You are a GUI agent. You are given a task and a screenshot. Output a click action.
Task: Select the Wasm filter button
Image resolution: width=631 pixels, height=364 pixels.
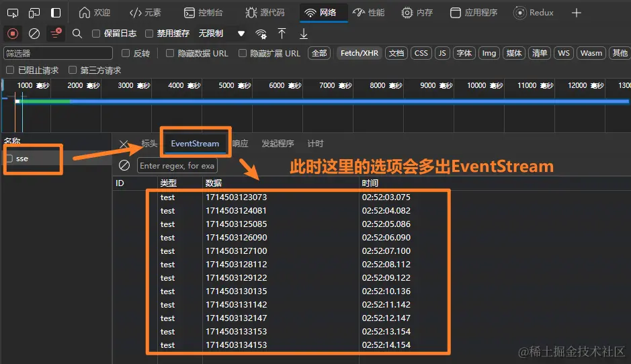point(591,53)
